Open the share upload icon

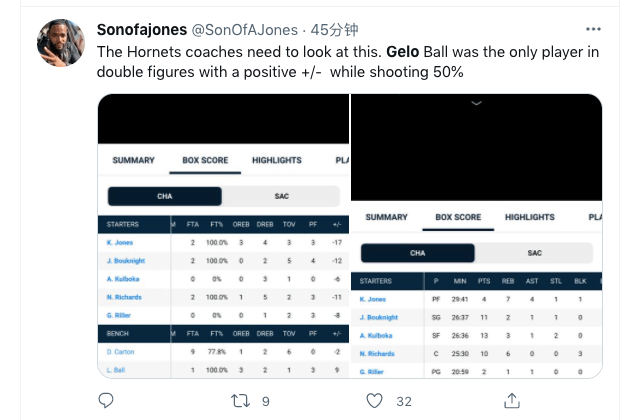click(x=512, y=401)
